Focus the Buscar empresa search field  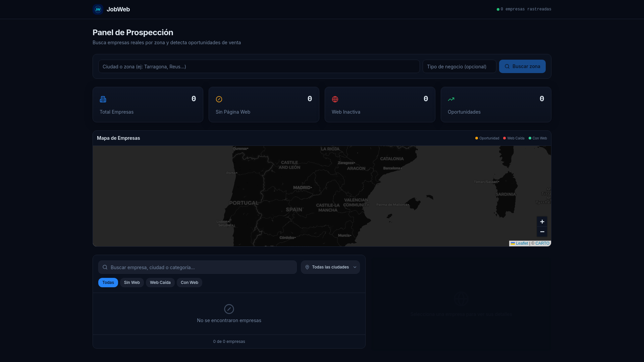click(198, 267)
